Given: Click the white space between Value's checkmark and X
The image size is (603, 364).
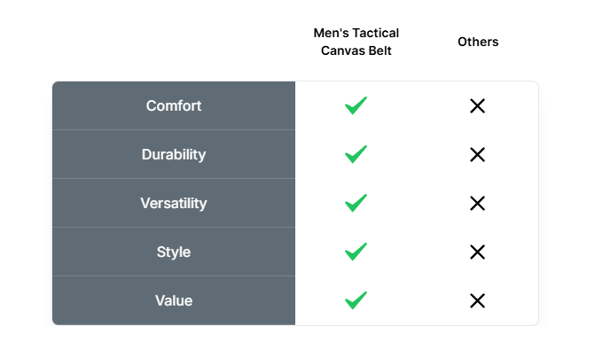Looking at the screenshot, I should click(417, 301).
